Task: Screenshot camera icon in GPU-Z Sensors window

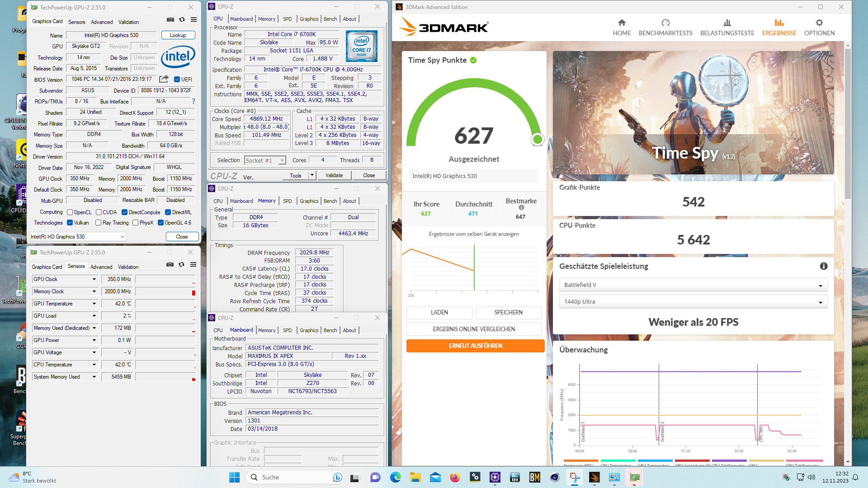Action: [170, 264]
